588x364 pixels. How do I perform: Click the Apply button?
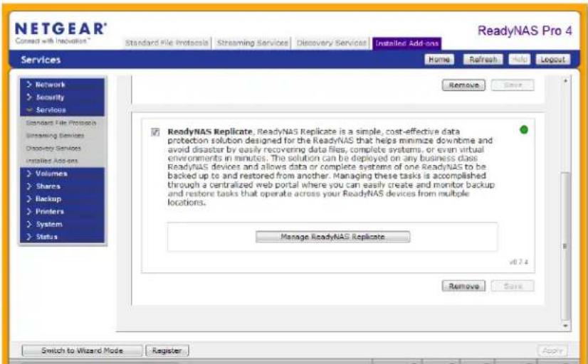552,350
